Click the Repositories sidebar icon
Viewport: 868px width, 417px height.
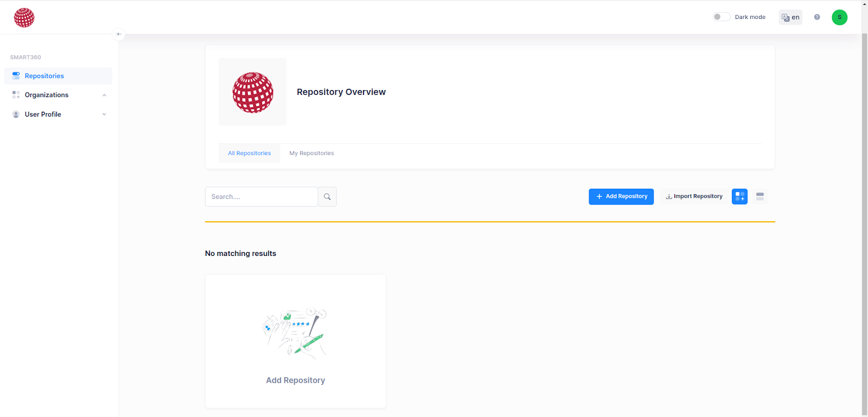[x=16, y=76]
